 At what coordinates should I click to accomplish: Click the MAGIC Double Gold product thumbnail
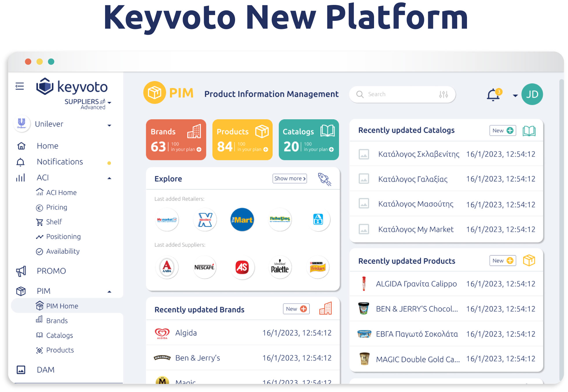point(364,359)
